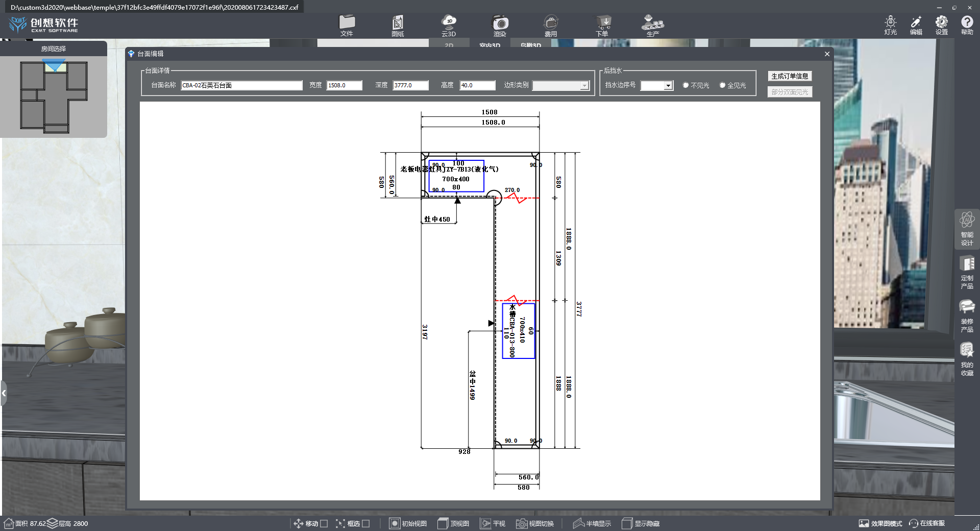Viewport: 980px width, 531px height.
Task: Click the 1508.0 top width dimension
Action: pos(493,123)
